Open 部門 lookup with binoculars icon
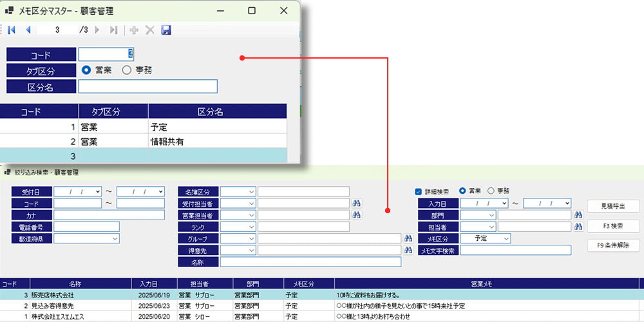Viewport: 644px width, 322px height. point(579,215)
